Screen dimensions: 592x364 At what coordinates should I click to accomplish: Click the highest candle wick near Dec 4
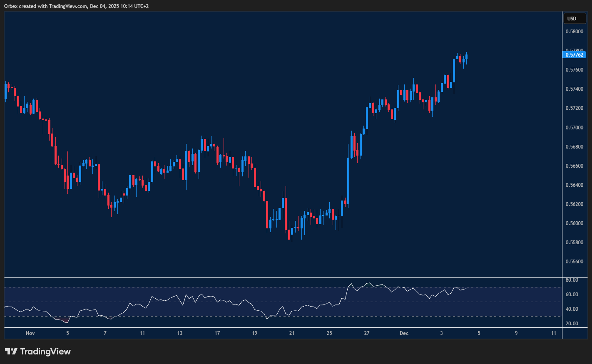467,54
